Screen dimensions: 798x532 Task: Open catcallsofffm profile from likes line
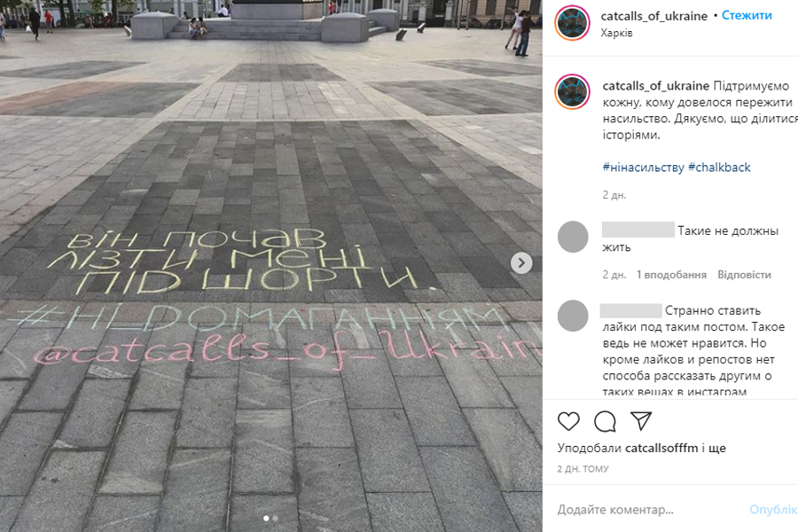[661, 448]
